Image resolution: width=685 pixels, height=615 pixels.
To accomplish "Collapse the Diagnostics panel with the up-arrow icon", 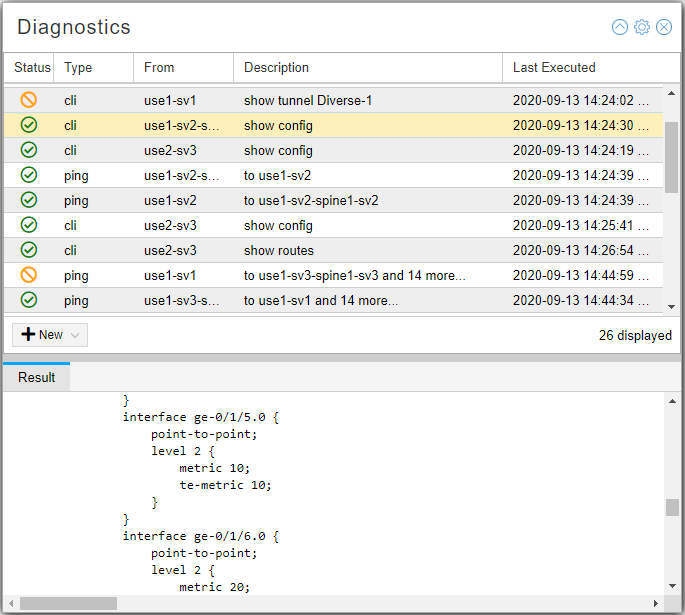I will pyautogui.click(x=620, y=27).
